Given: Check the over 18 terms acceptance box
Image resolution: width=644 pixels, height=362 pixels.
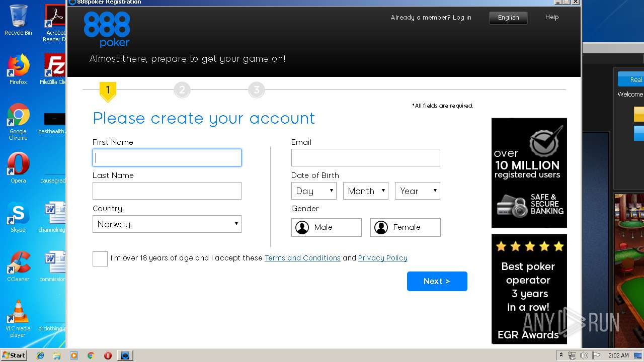Looking at the screenshot, I should [x=100, y=258].
